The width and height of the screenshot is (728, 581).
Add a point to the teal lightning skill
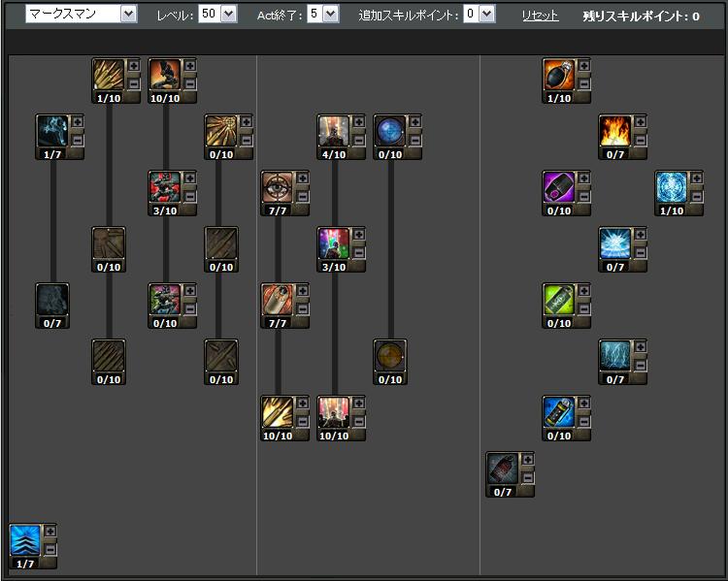pyautogui.click(x=641, y=347)
